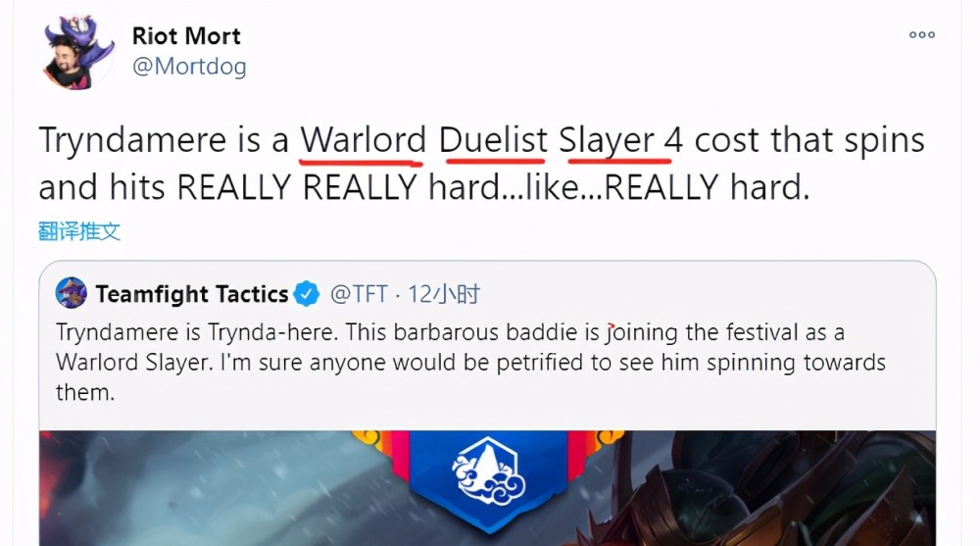Click the underlined text Slayer 4

pos(620,140)
